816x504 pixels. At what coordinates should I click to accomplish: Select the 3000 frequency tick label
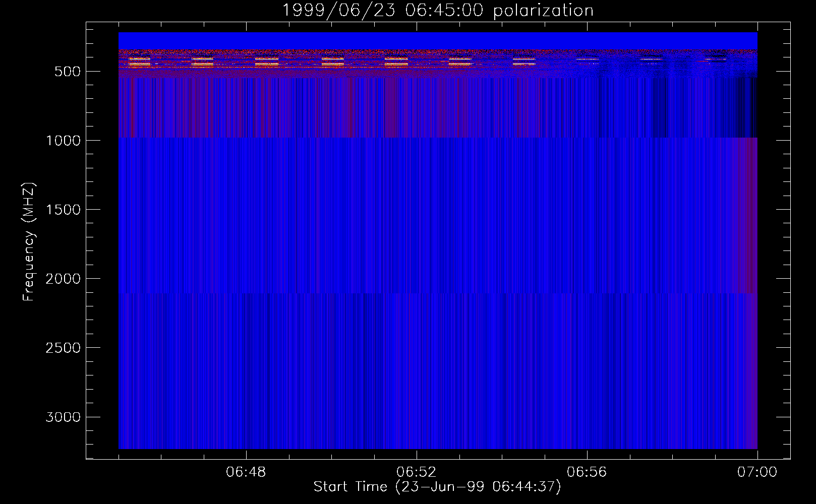(x=63, y=417)
